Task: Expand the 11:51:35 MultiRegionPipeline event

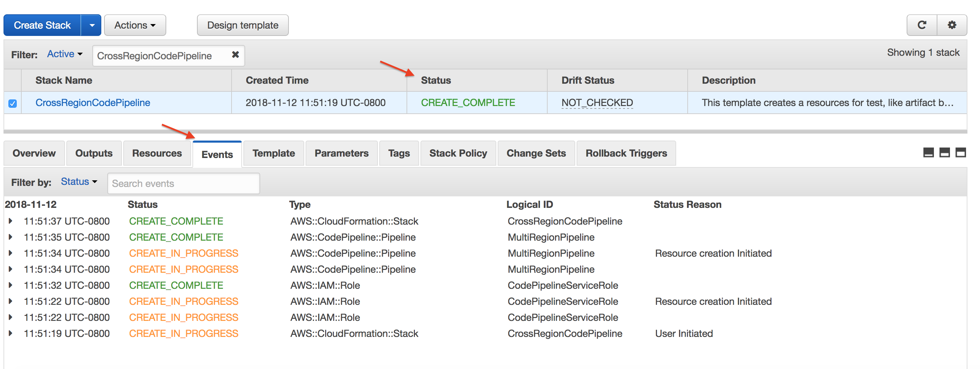Action: [10, 237]
